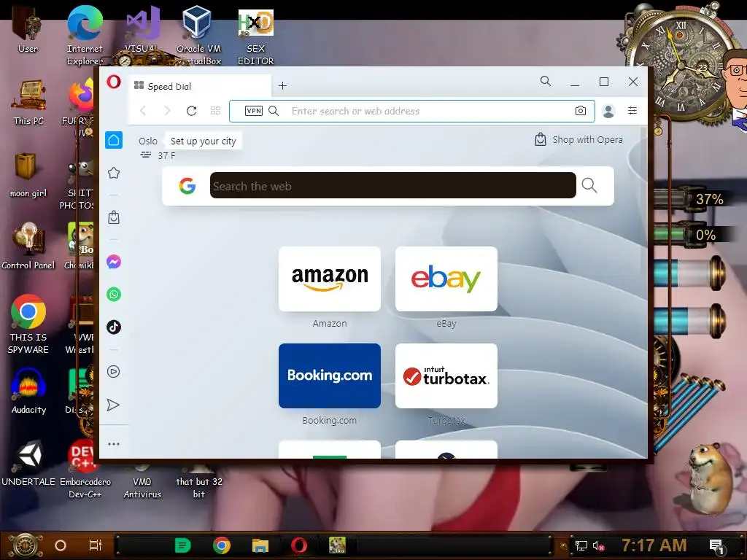
Task: Open the My Flow arrow icon
Action: pyautogui.click(x=113, y=405)
